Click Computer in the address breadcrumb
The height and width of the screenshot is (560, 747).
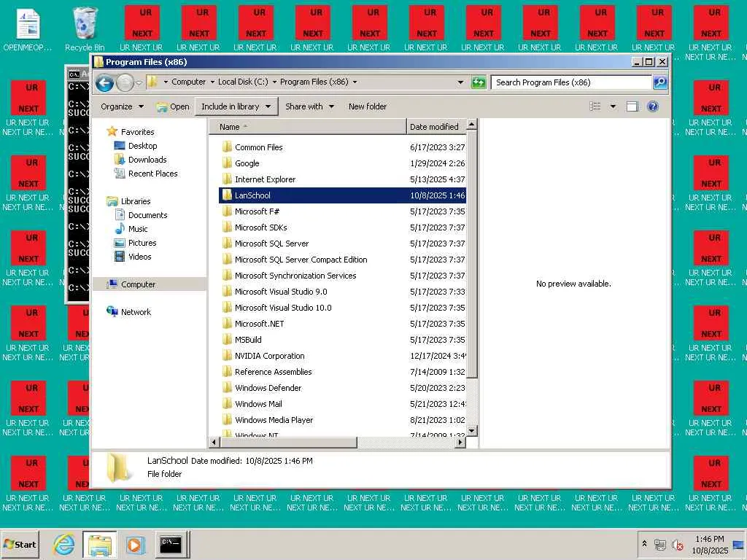(x=189, y=82)
